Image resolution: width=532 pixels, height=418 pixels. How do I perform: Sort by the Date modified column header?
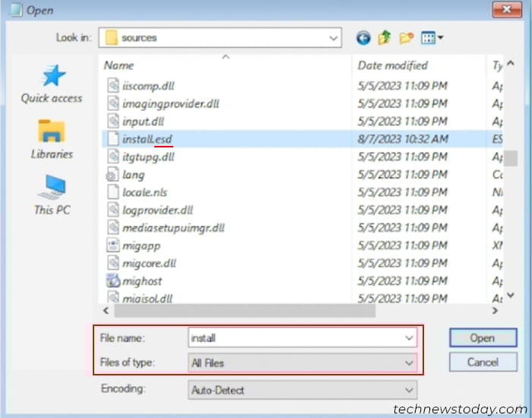coord(393,65)
